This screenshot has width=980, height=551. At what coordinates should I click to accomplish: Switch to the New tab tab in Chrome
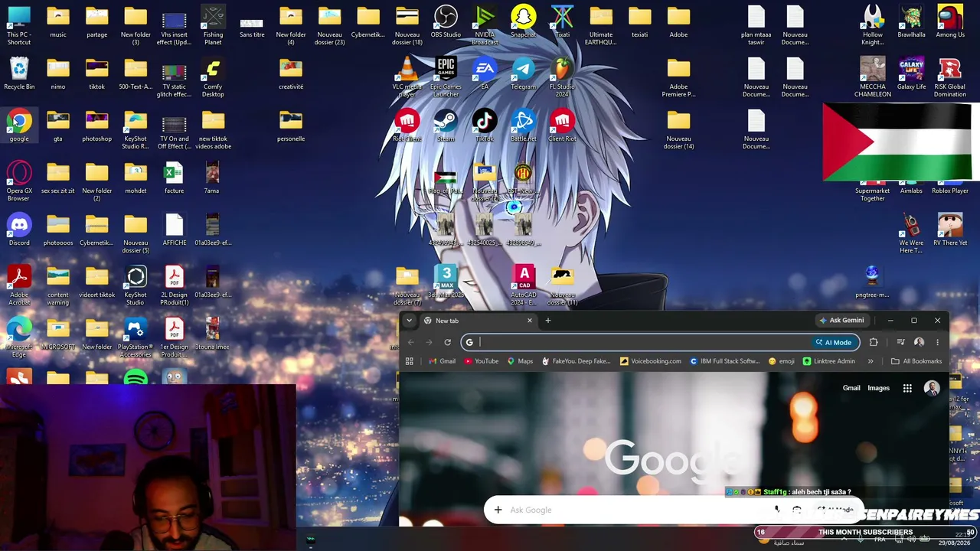point(478,321)
